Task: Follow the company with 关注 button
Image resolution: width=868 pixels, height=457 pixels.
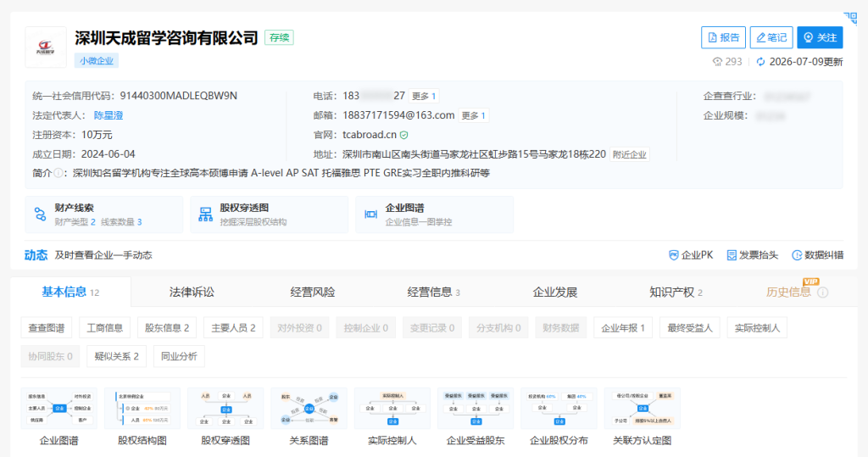Action: pos(820,37)
